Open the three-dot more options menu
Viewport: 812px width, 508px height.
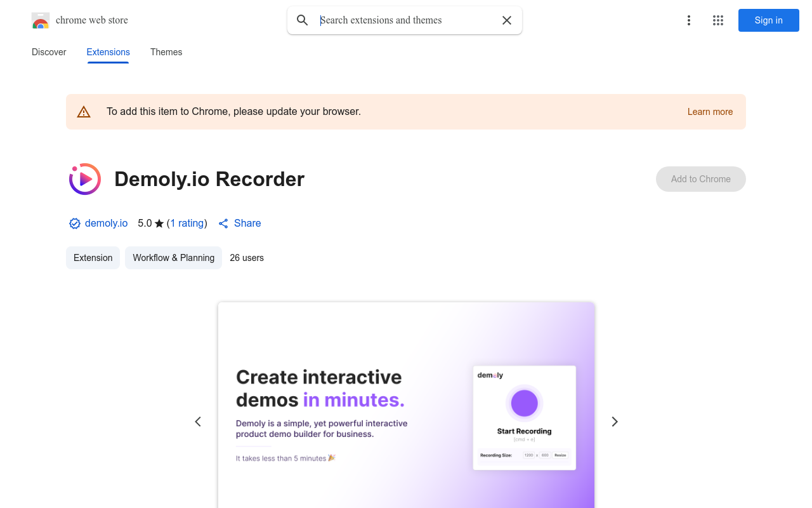[689, 20]
